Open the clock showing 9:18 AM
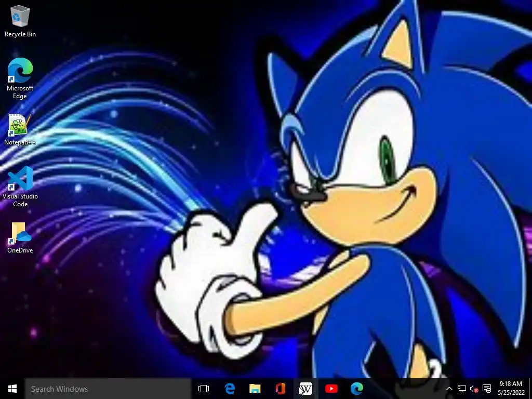532x399 pixels. 511,388
